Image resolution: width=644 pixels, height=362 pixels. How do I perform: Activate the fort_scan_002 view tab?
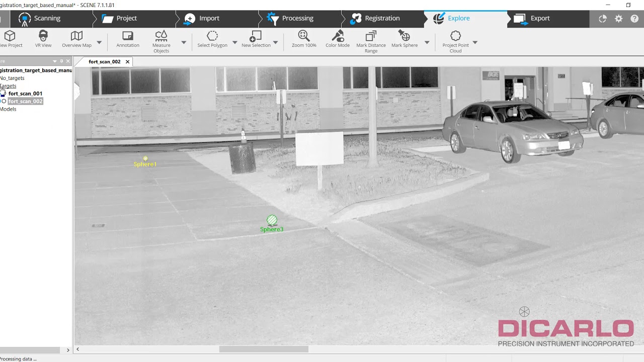[x=105, y=62]
